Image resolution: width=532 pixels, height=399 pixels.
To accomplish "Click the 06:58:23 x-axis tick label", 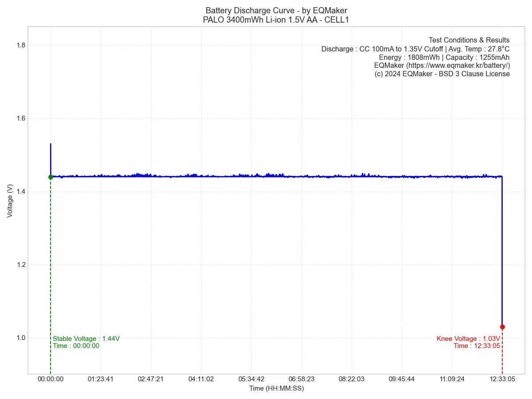I will (x=301, y=379).
